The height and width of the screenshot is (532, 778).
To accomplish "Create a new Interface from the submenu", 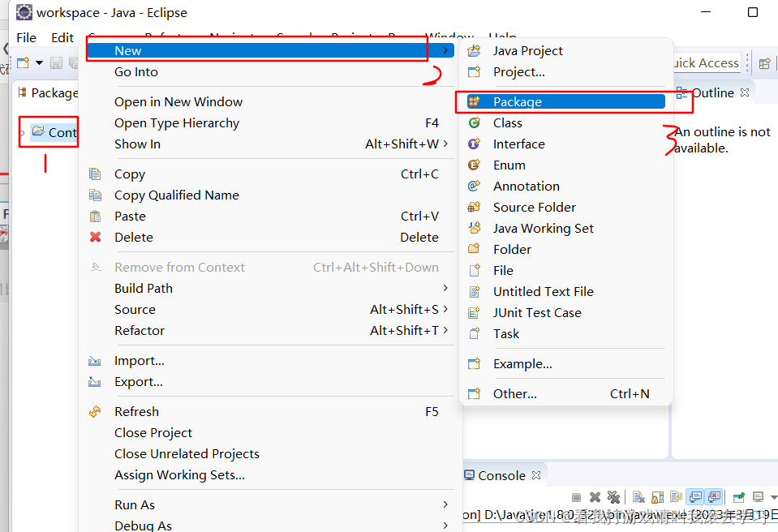I will [519, 144].
